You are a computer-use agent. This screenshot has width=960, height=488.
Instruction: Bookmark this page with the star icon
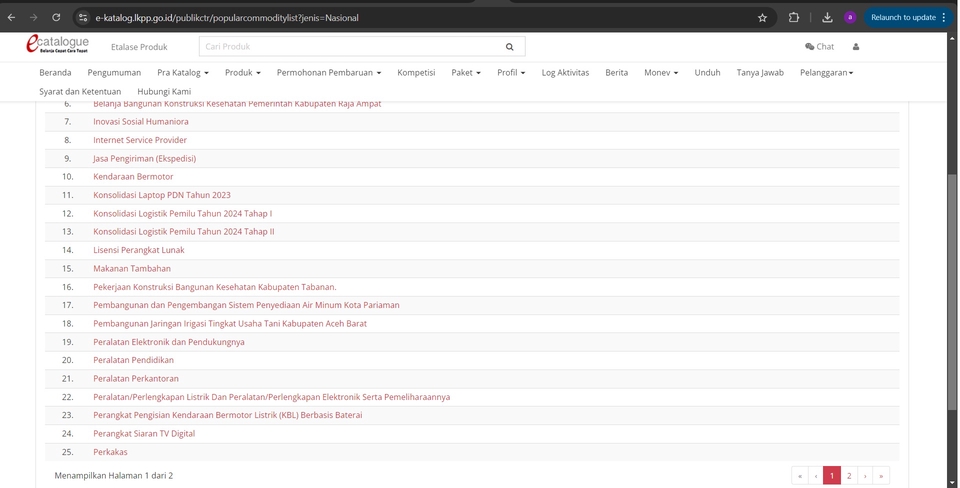point(762,18)
